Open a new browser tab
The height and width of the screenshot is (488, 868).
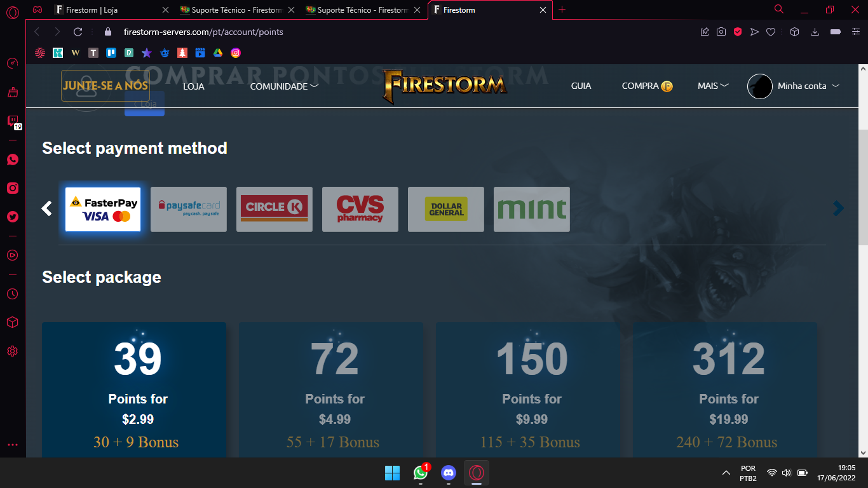coord(562,10)
